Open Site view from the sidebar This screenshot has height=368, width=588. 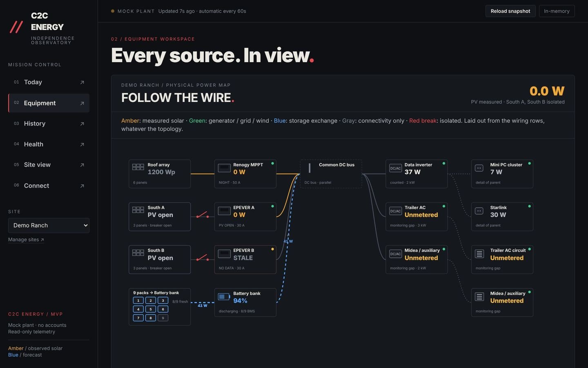tap(49, 165)
